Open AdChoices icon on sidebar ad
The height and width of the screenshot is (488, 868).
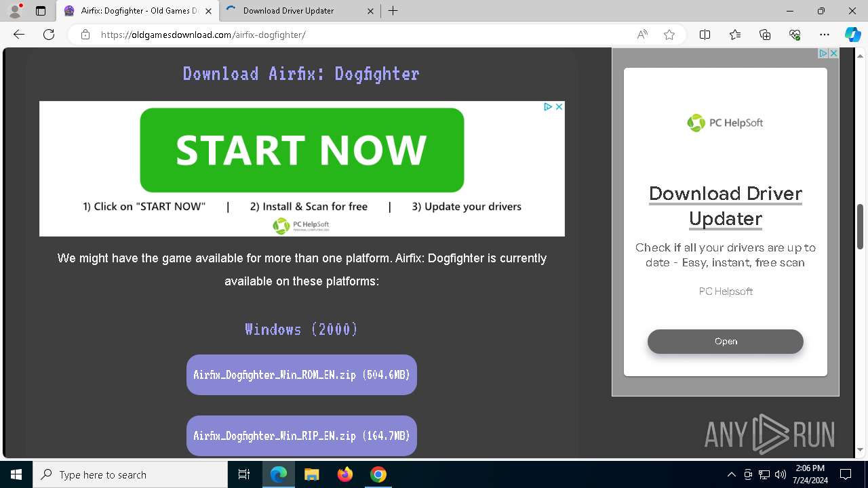pos(823,53)
